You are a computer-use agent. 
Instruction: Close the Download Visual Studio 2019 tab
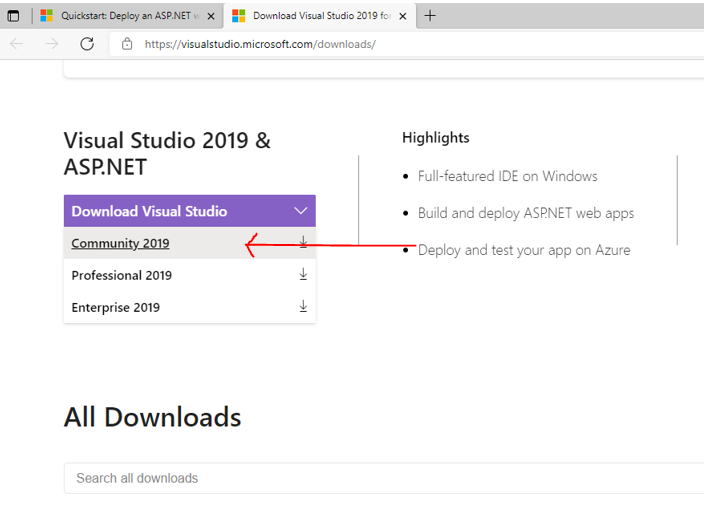[403, 16]
